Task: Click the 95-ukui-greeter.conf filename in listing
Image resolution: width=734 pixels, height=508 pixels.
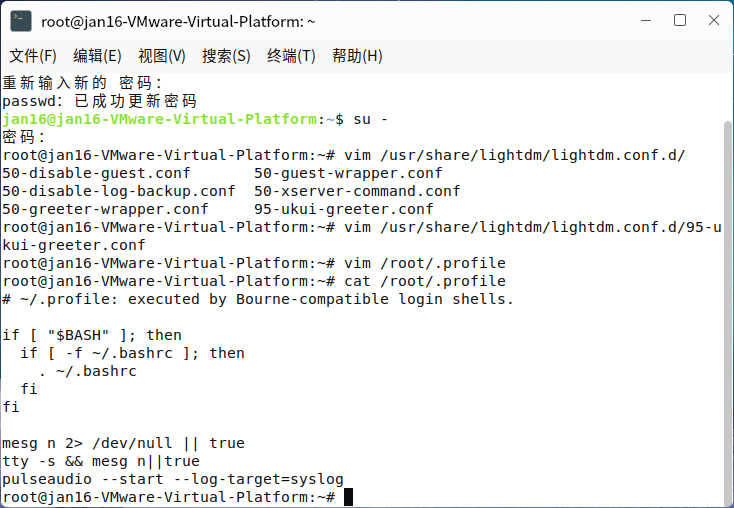Action: [344, 209]
